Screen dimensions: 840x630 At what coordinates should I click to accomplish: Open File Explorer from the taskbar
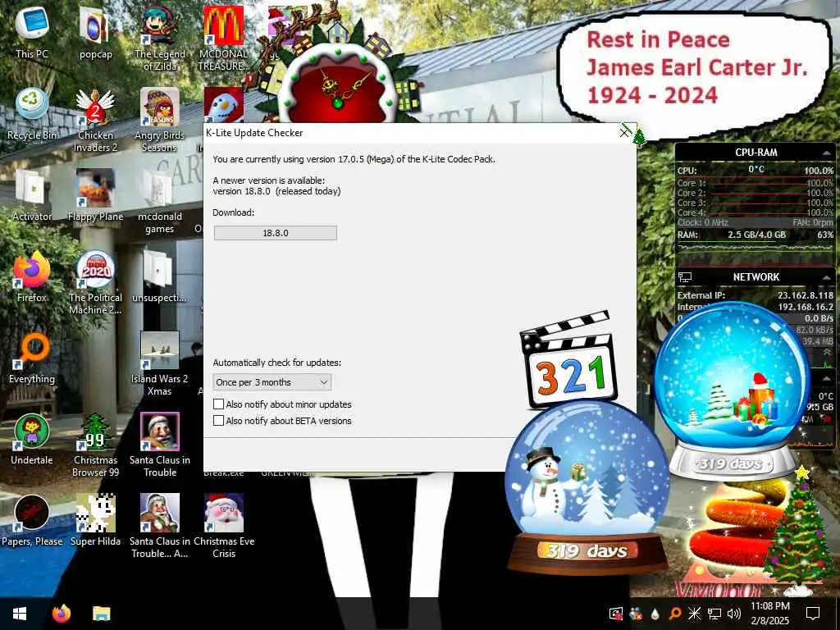(101, 614)
